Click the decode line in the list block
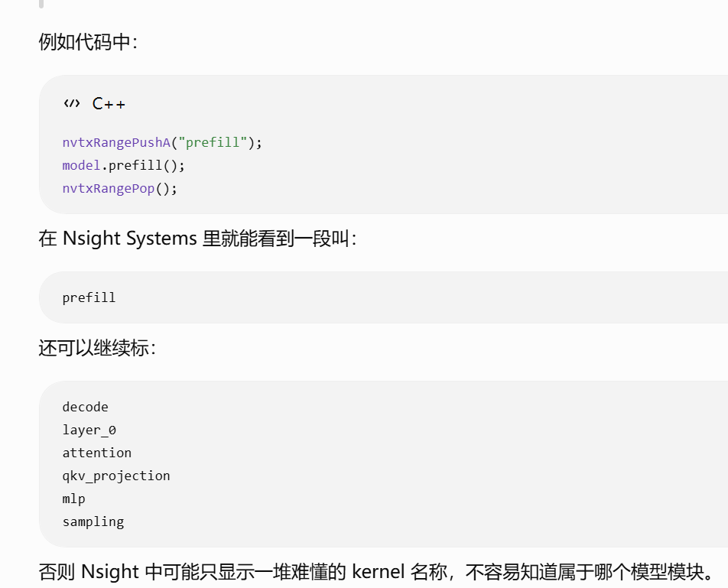This screenshot has width=728, height=588. (85, 407)
